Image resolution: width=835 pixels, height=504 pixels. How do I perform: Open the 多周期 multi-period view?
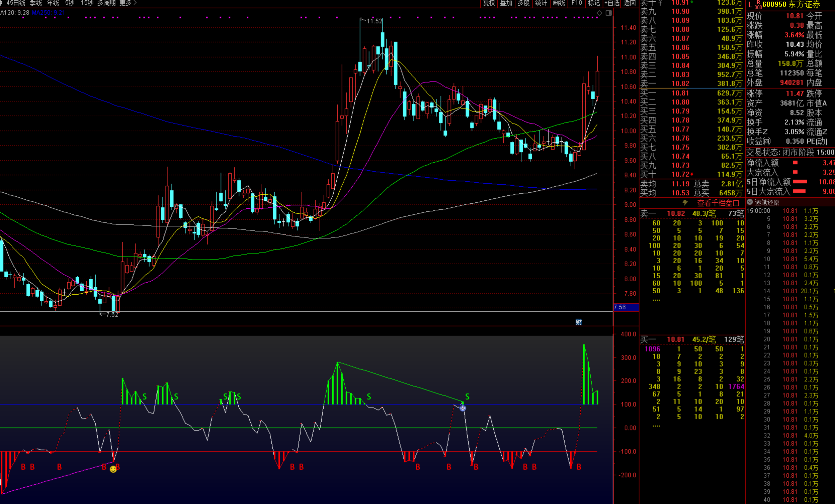point(106,3)
